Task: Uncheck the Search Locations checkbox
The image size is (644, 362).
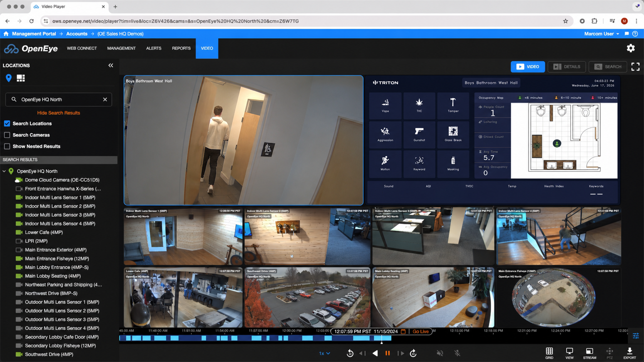Action: pos(7,123)
